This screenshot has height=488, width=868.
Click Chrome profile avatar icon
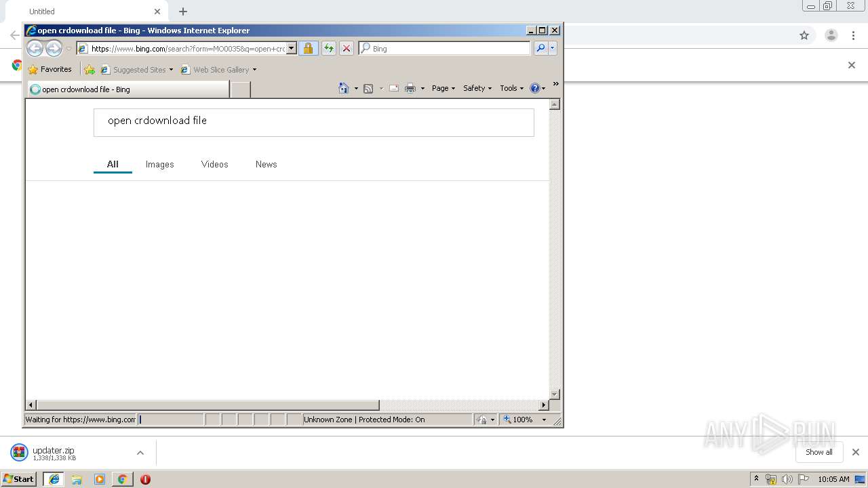[831, 35]
